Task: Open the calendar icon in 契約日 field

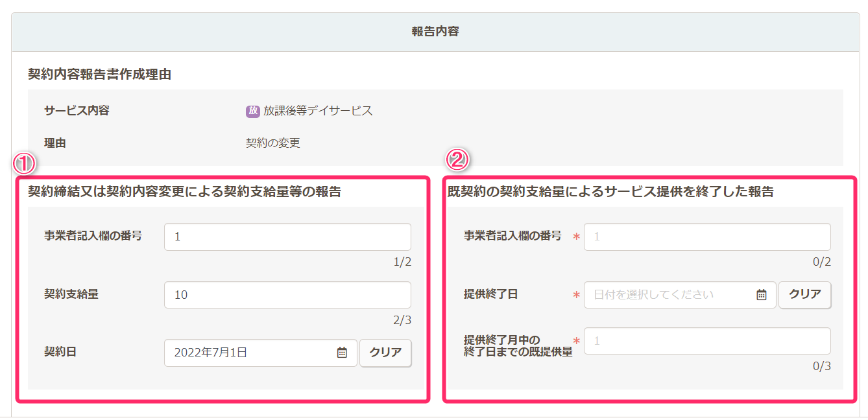Action: pos(342,353)
